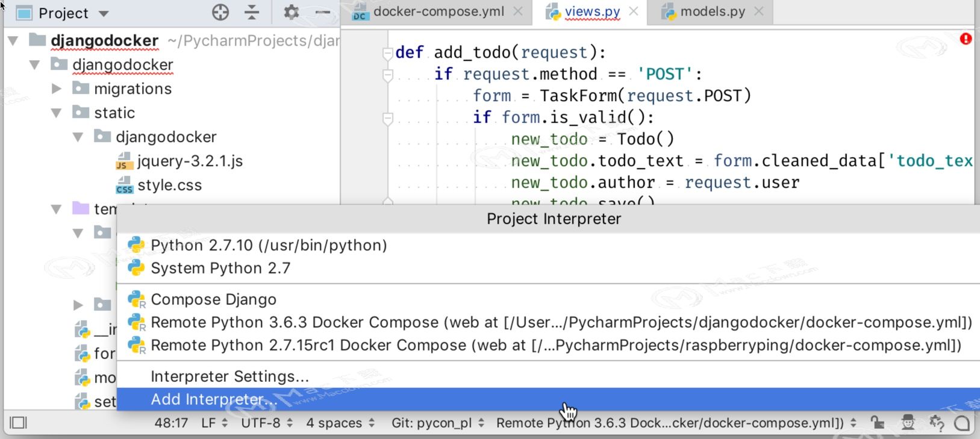
Task: Select System Python 2.7 interpreter
Action: coord(549,268)
